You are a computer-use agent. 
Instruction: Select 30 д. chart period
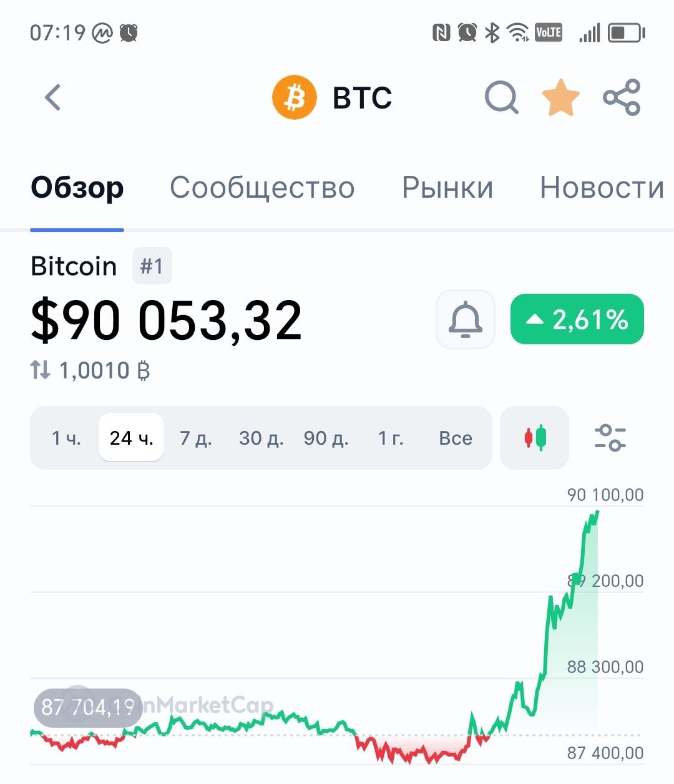coord(261,438)
